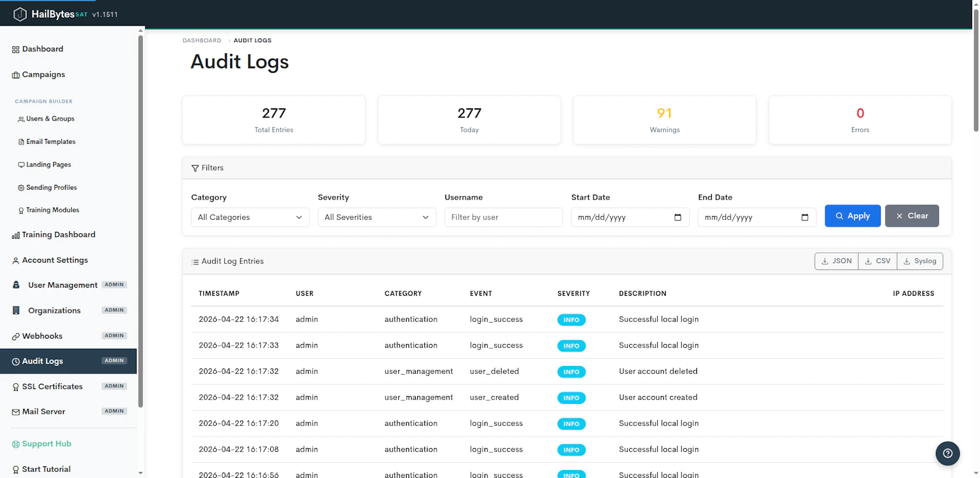The height and width of the screenshot is (478, 980).
Task: Click the Audit Log Entries list icon
Action: coord(195,262)
